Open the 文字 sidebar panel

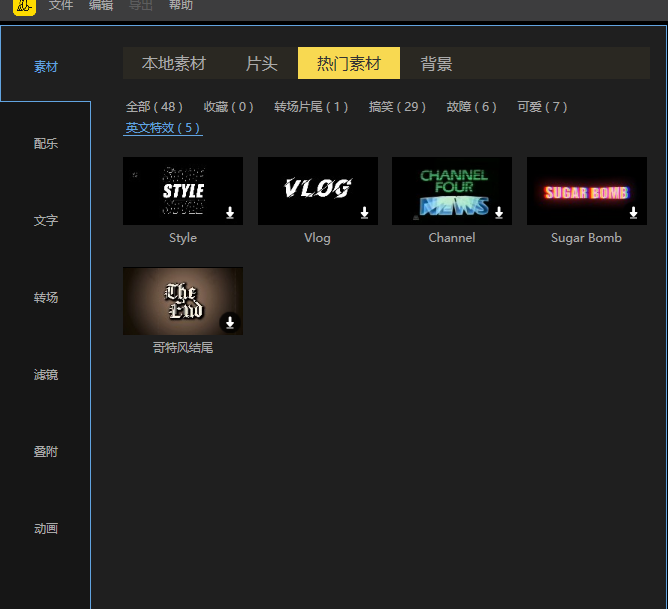(x=46, y=221)
